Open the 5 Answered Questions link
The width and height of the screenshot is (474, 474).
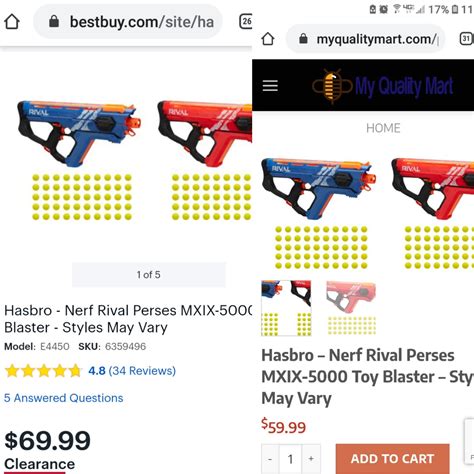coord(64,398)
